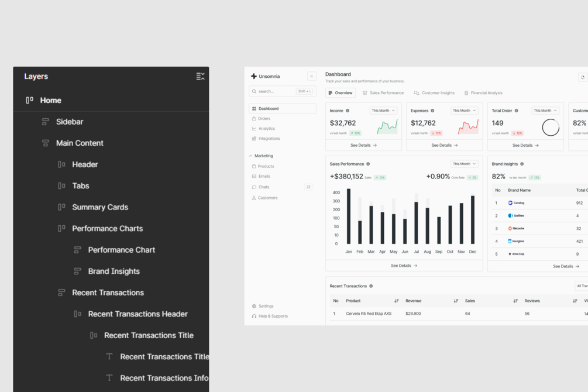
Task: Click the sort icon in Sales column
Action: coord(515,301)
